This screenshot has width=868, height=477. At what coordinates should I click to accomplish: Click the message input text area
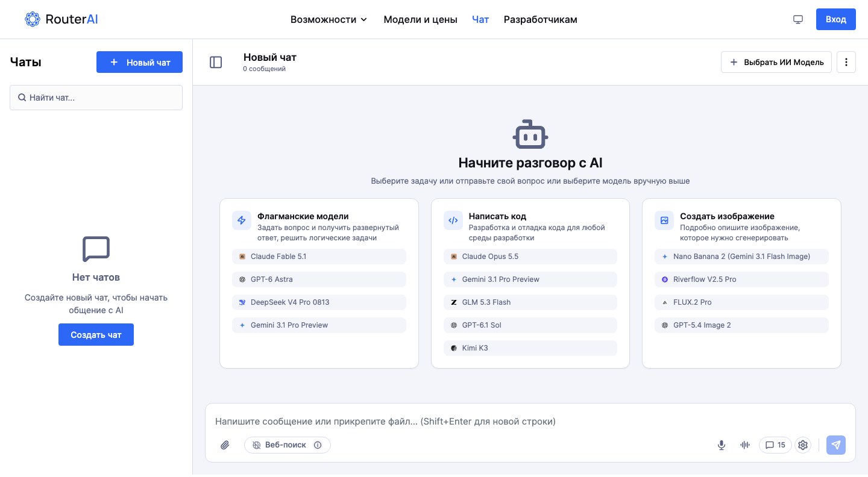click(x=530, y=421)
